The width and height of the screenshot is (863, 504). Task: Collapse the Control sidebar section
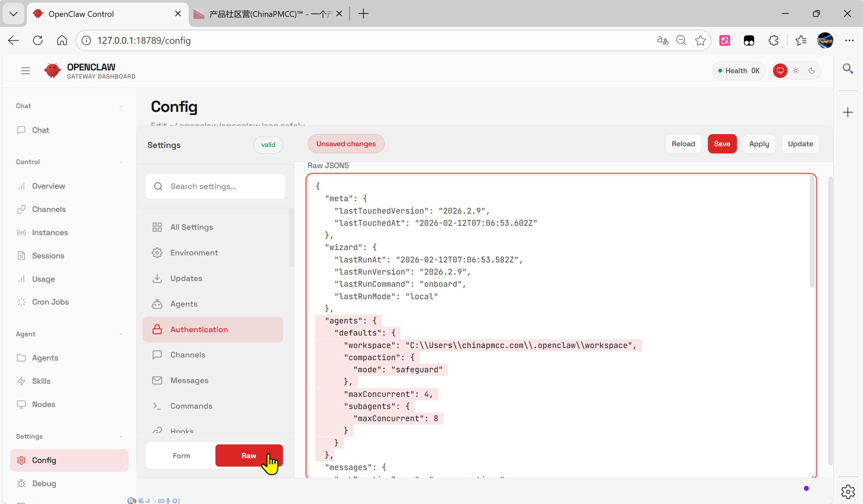[121, 162]
